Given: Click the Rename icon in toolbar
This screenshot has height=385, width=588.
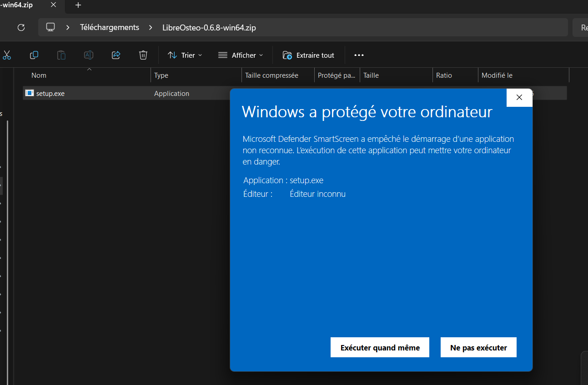Looking at the screenshot, I should pyautogui.click(x=89, y=55).
